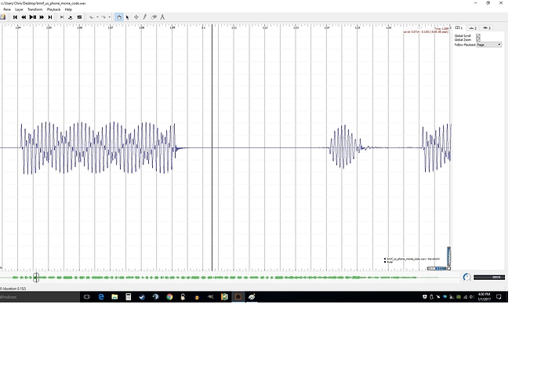This screenshot has width=541, height=392.
Task: Select the Erase tool
Action: pos(154,16)
